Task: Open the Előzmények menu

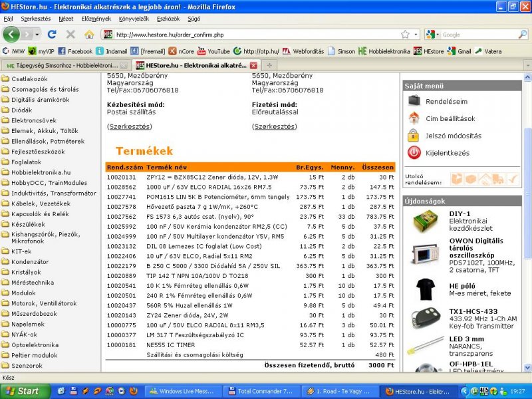Action: [96, 19]
